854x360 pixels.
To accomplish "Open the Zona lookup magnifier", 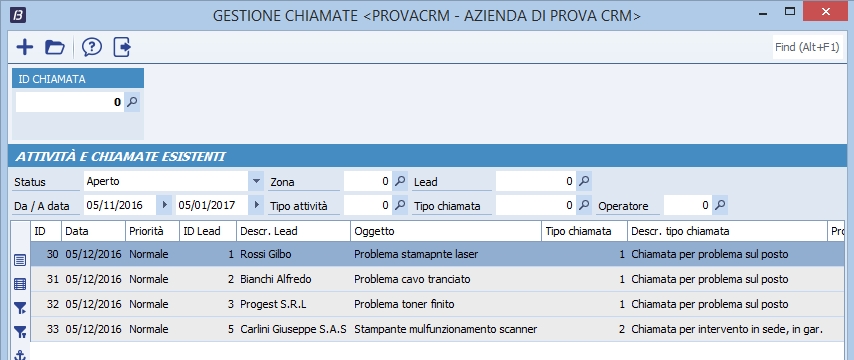I will tap(400, 181).
